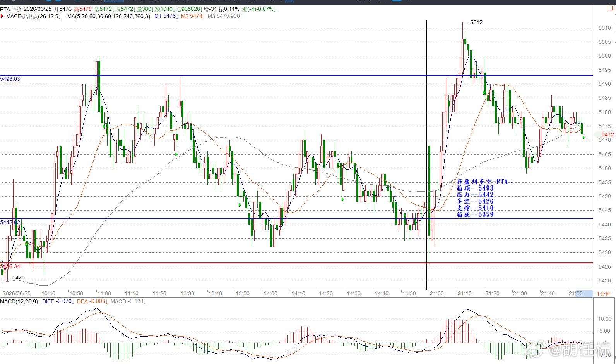Click the green signal arrow near 14:30 candles
Screen dimensions: 616x364
coord(343,199)
